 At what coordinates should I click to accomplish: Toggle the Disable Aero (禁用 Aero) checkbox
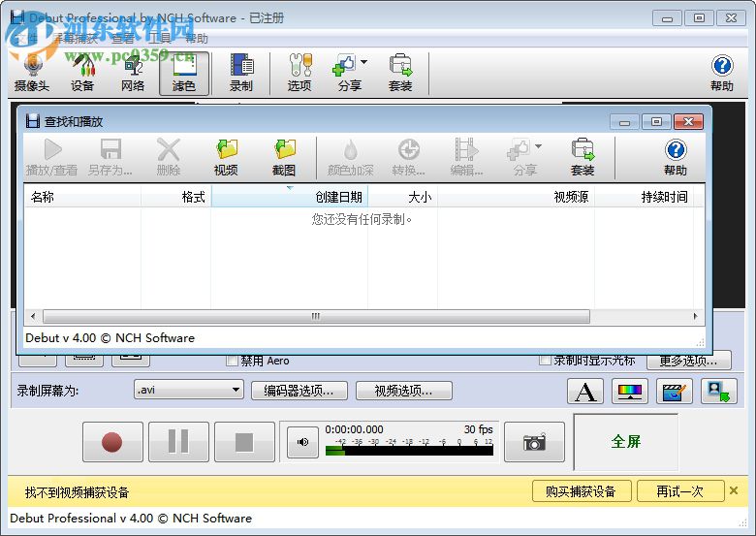click(233, 360)
